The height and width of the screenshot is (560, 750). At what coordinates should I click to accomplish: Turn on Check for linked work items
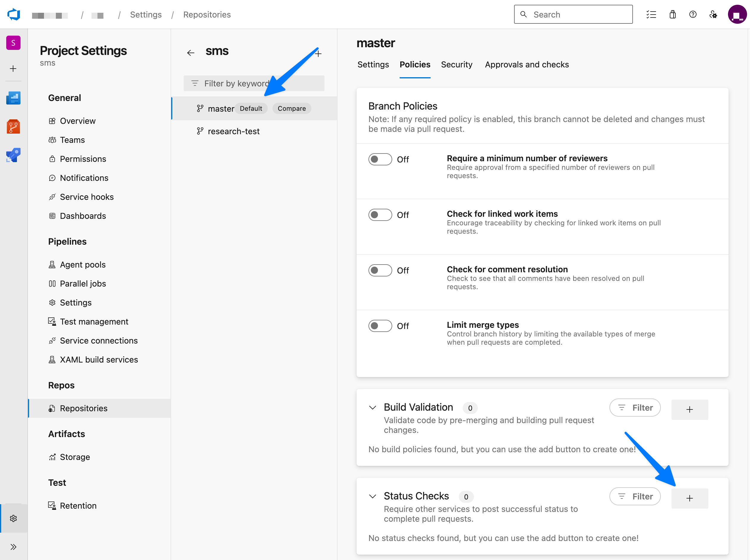pos(380,214)
